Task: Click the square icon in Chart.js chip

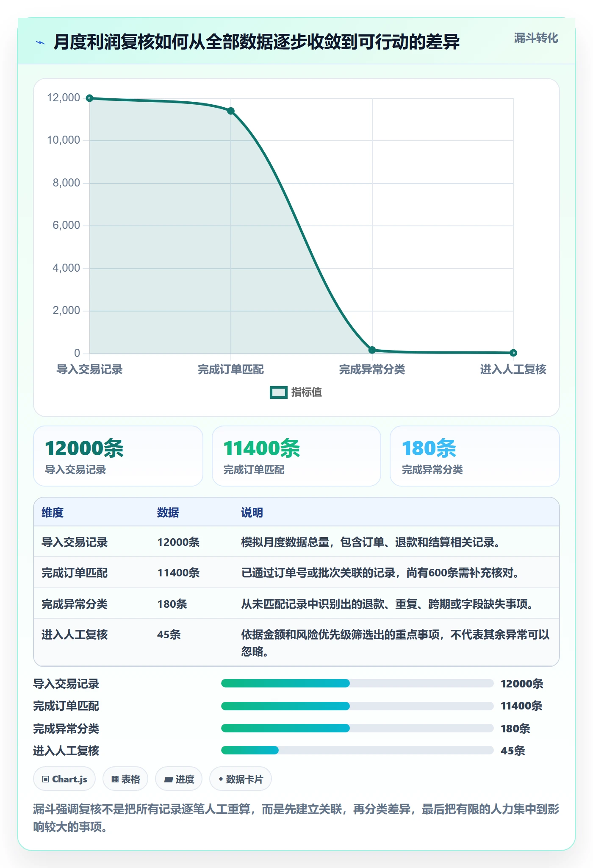Action: (x=46, y=779)
